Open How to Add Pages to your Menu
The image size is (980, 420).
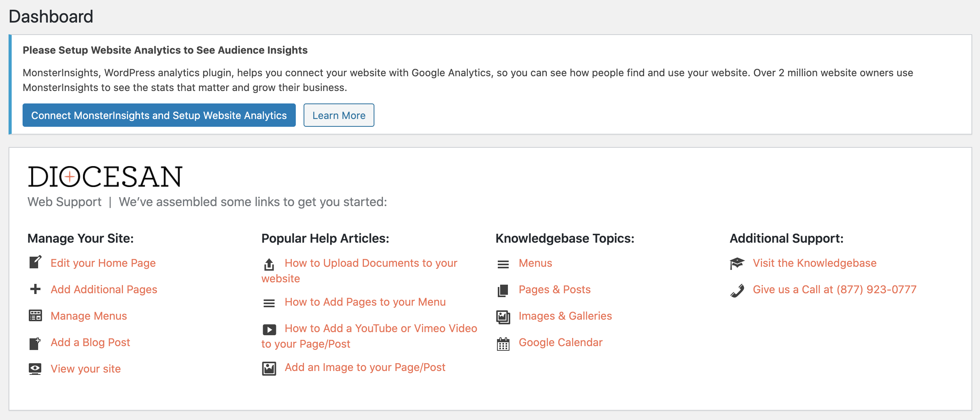(365, 302)
